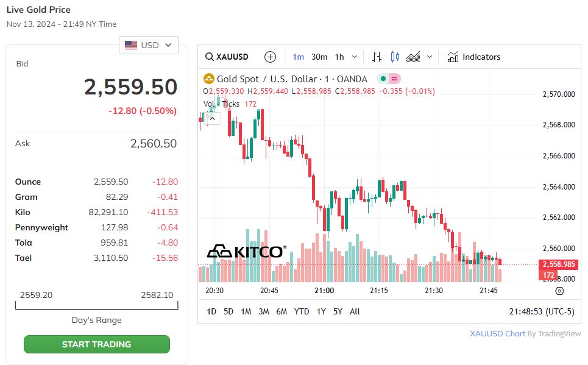
Task: Click the 21:48:53 (UTC-5) timezone selector
Action: click(x=541, y=311)
